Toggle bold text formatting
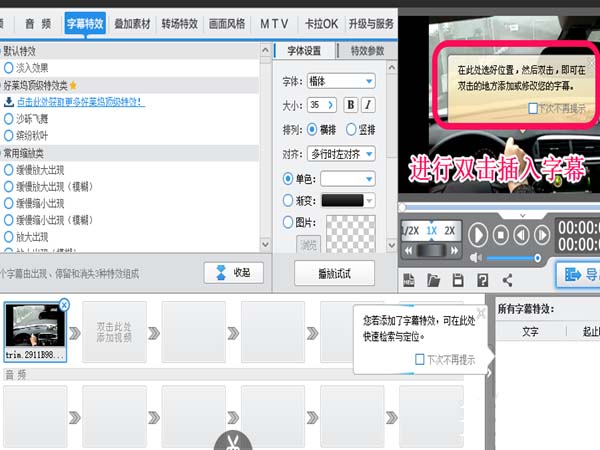This screenshot has height=450, width=600. pos(350,105)
